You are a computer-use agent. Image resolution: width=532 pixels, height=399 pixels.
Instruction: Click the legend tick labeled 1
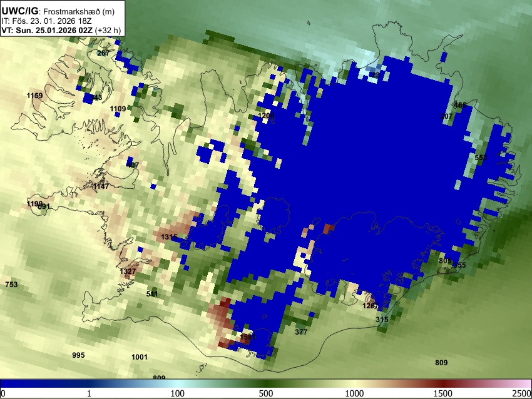click(x=89, y=393)
